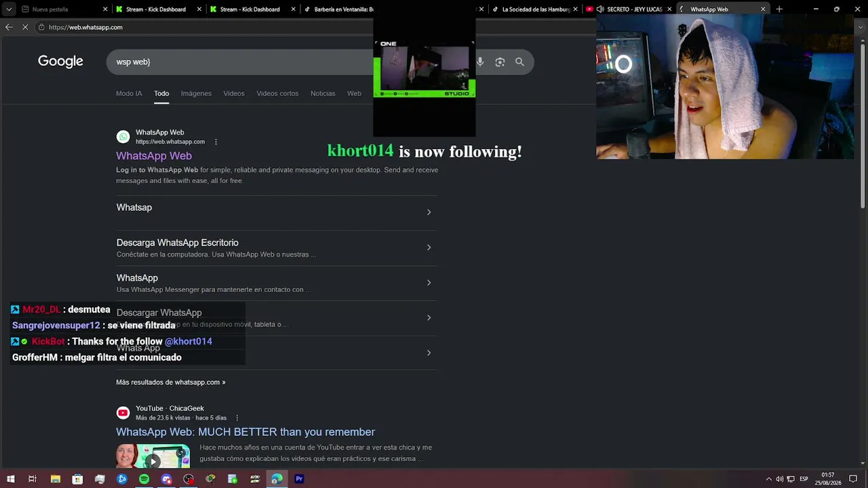
Task: Focus the browser address bar URL
Action: 85,27
